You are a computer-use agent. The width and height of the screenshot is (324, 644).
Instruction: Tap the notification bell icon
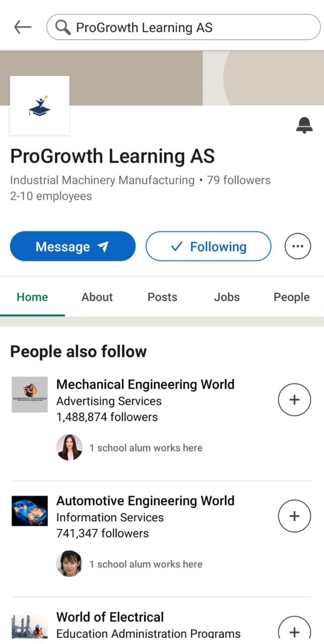(304, 125)
